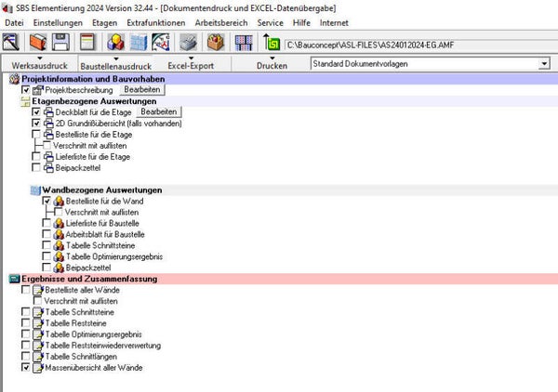Click the Projektinformation und Bauvorhaben header

coord(93,79)
